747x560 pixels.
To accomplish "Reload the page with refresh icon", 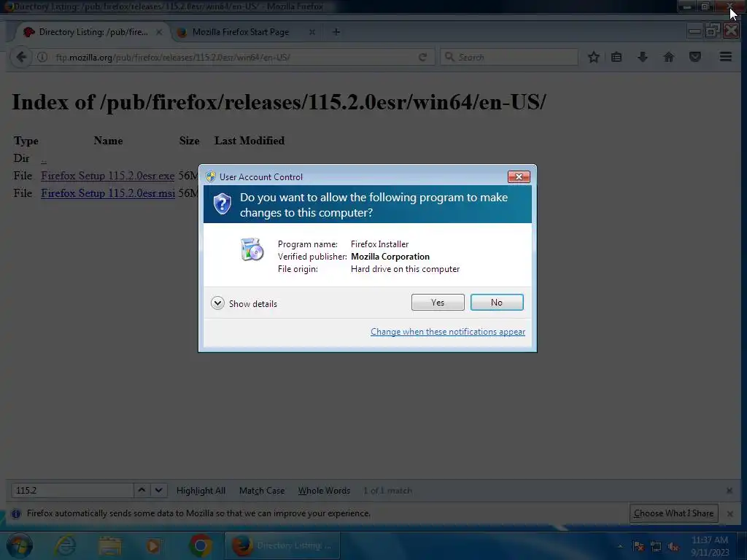I will point(422,57).
